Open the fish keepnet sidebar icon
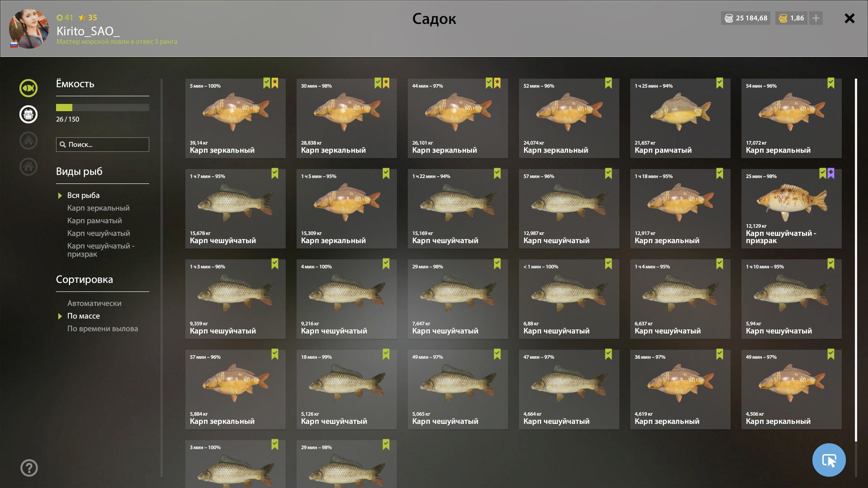Viewport: 868px width, 488px height. click(28, 88)
